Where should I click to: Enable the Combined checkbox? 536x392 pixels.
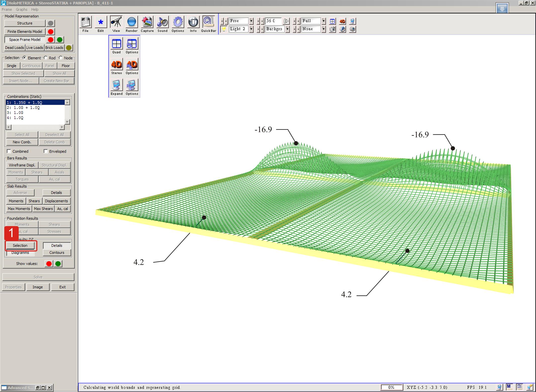point(9,151)
